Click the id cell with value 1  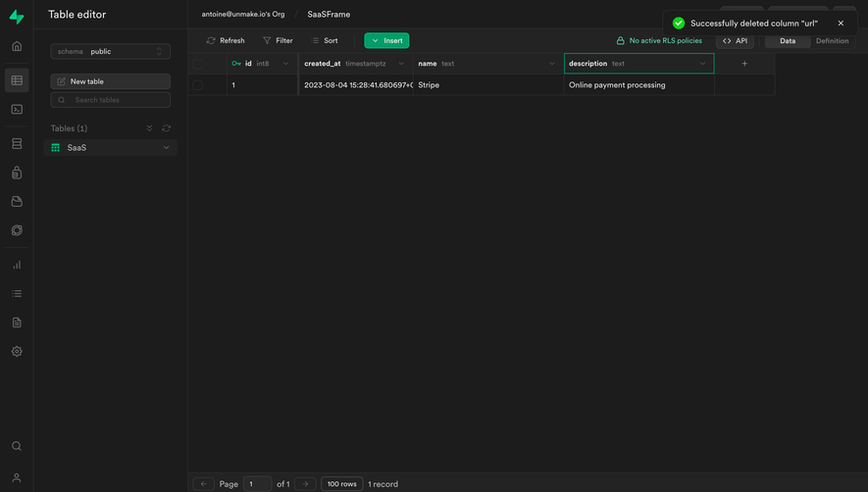(263, 85)
